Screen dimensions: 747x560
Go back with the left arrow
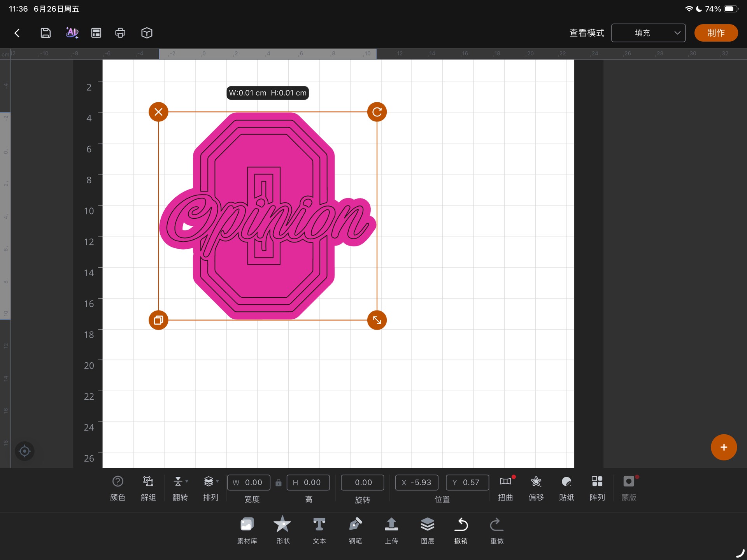[x=17, y=33]
